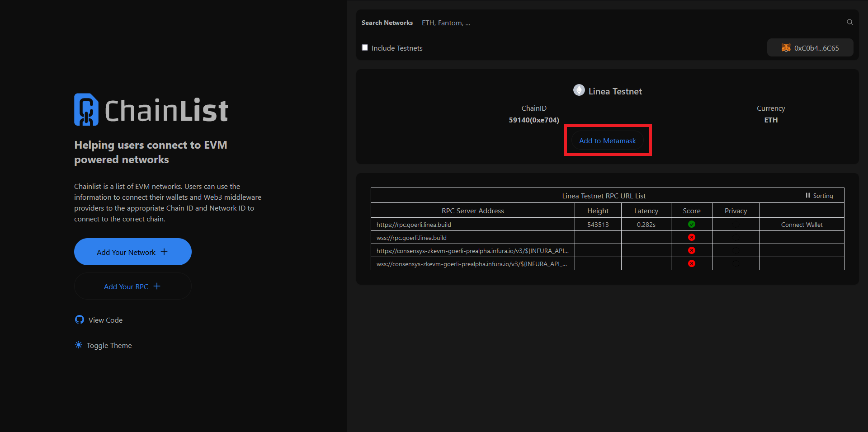868x432 pixels.
Task: Click the MetaMask fox icon
Action: 786,48
